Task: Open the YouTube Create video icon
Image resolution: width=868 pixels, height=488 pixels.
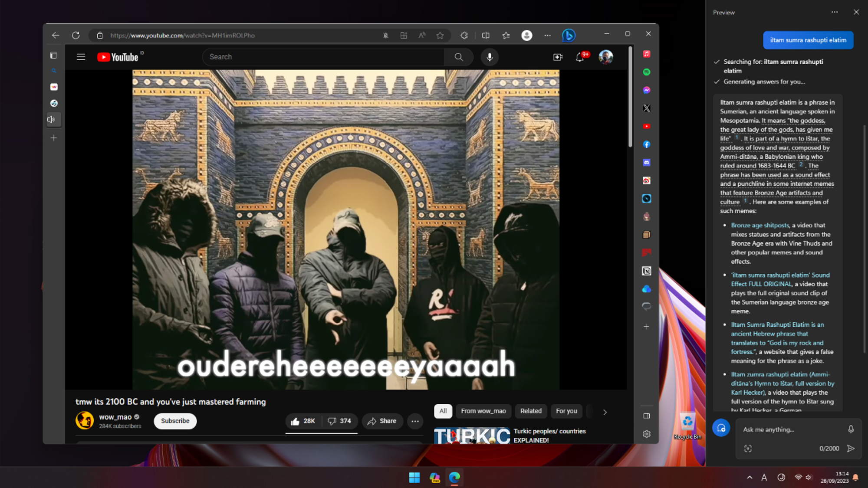Action: pyautogui.click(x=558, y=57)
